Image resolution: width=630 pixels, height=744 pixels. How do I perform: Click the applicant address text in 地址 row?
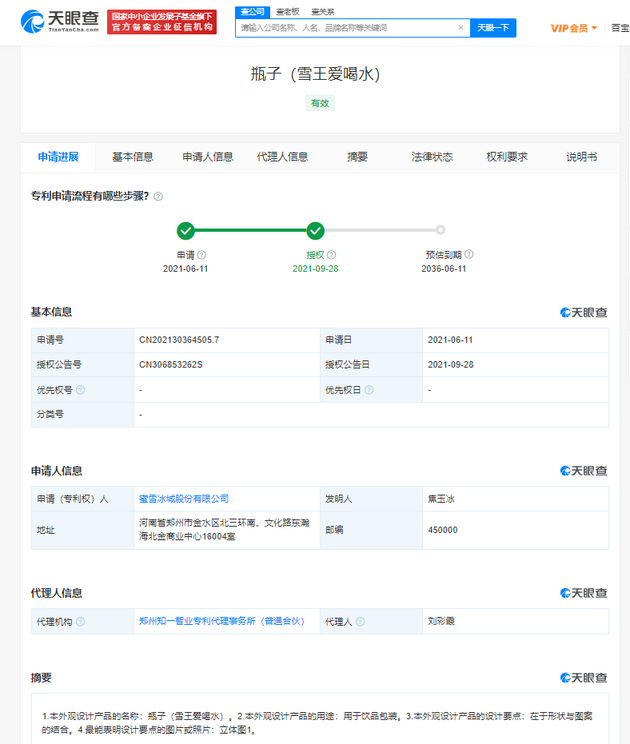(224, 530)
